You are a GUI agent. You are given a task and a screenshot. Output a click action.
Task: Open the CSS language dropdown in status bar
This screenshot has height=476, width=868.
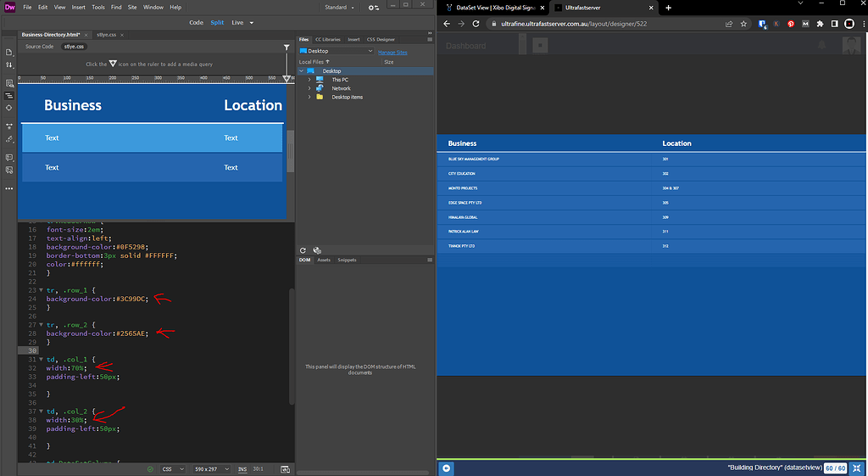point(173,469)
